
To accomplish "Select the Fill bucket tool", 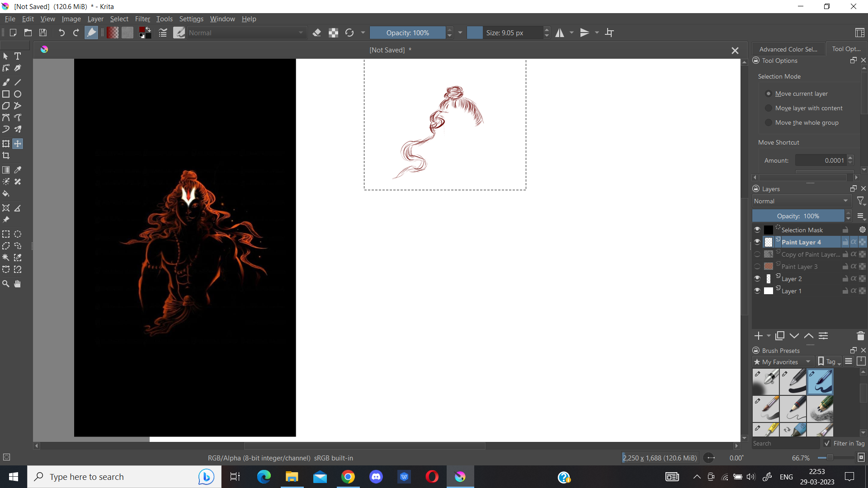I will coord(6,194).
